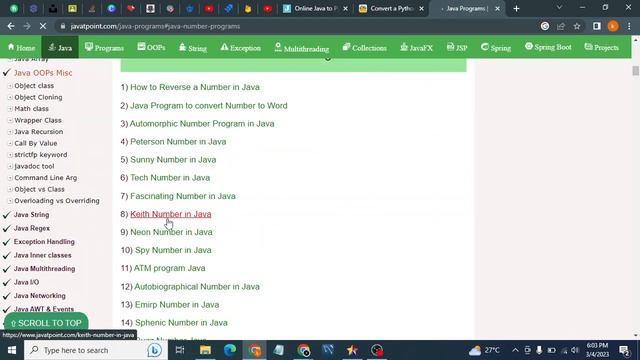640x360 pixels.
Task: Select Math class in sidebar
Action: coord(31,109)
